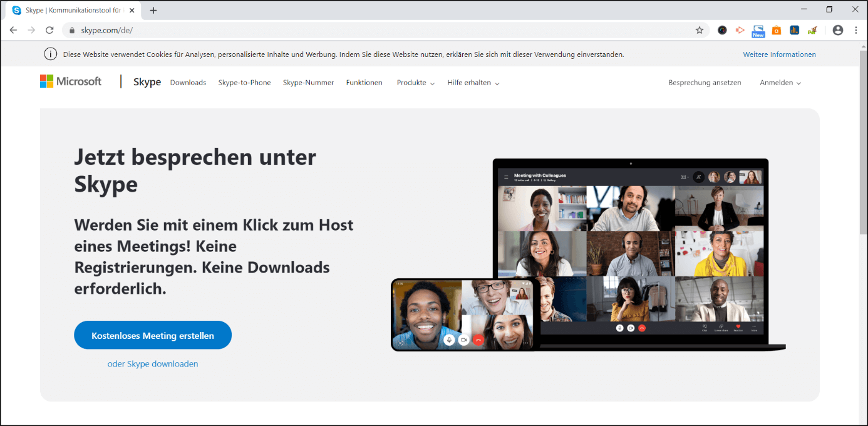Open the Skype-Nummer menu item
This screenshot has height=426, width=868.
click(308, 83)
